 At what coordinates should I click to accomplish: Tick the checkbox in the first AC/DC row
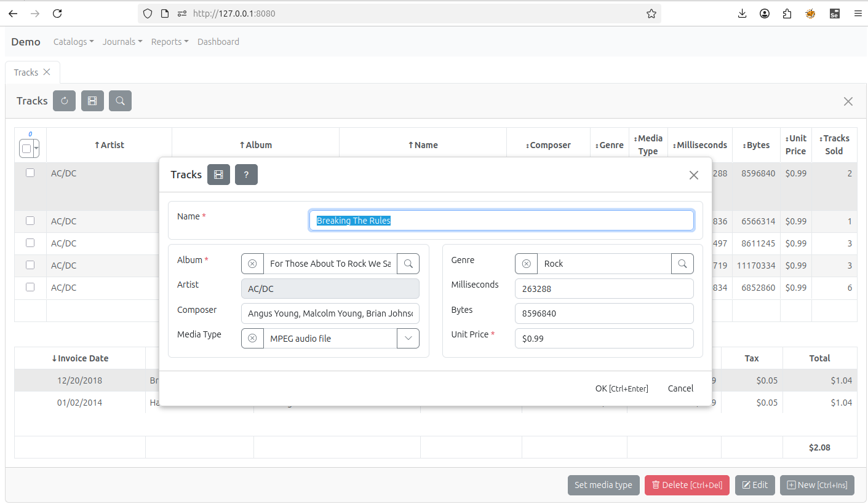click(x=30, y=173)
